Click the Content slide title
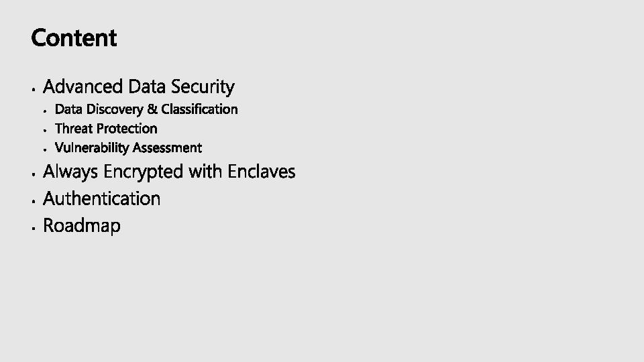The image size is (644, 362). tap(74, 38)
